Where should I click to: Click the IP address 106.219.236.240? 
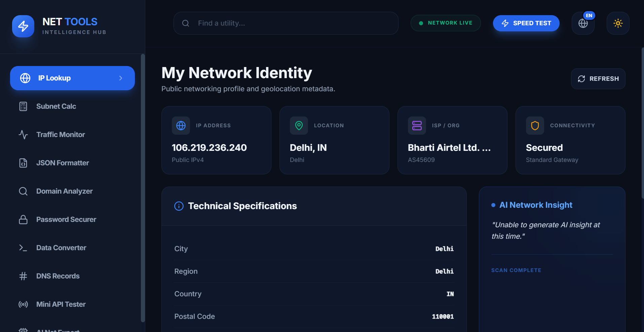209,147
